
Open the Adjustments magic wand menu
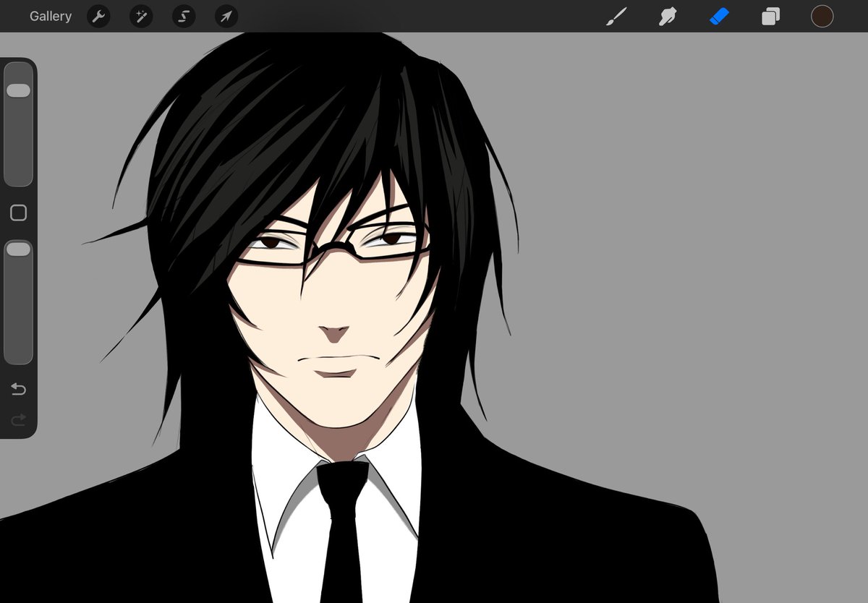[141, 16]
